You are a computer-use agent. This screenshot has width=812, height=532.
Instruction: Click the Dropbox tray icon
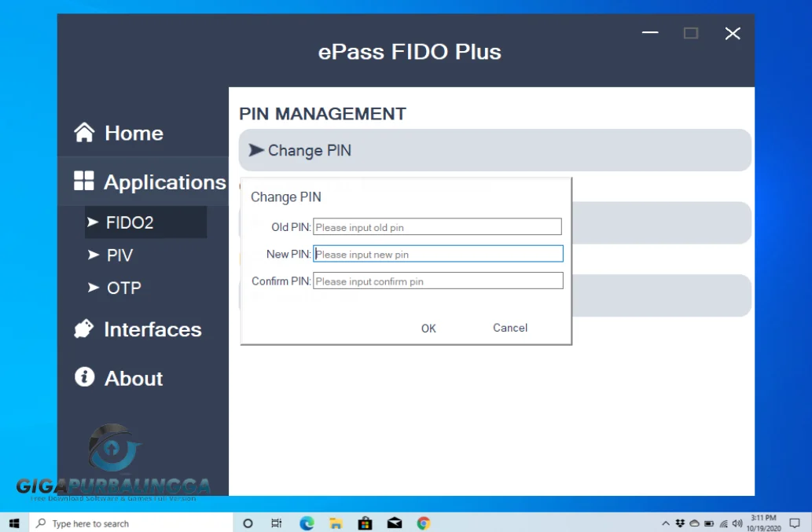pyautogui.click(x=680, y=523)
